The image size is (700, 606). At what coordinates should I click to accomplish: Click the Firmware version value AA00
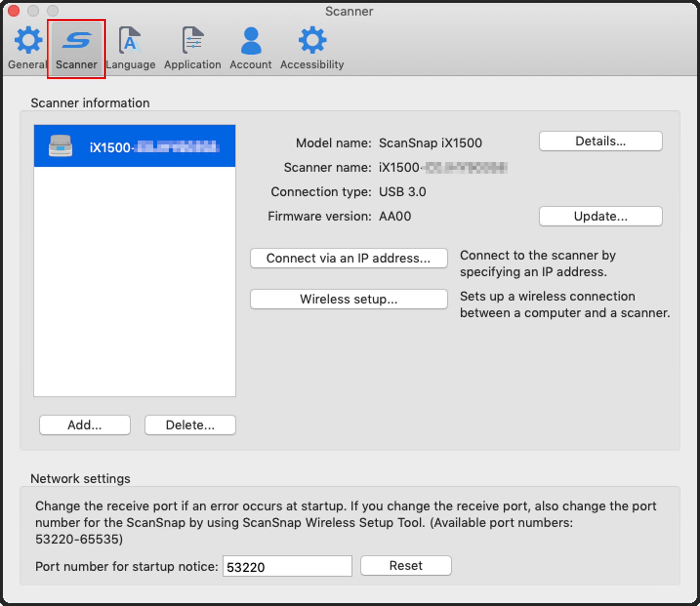coord(395,216)
